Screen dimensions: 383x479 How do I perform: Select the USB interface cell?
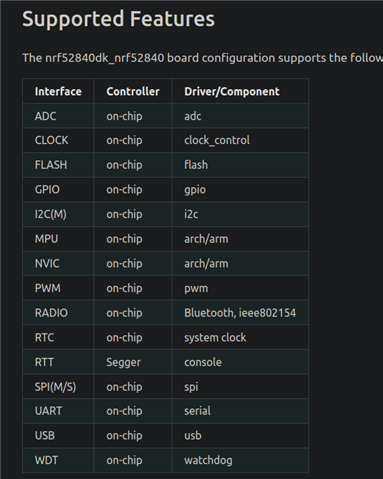click(x=58, y=436)
